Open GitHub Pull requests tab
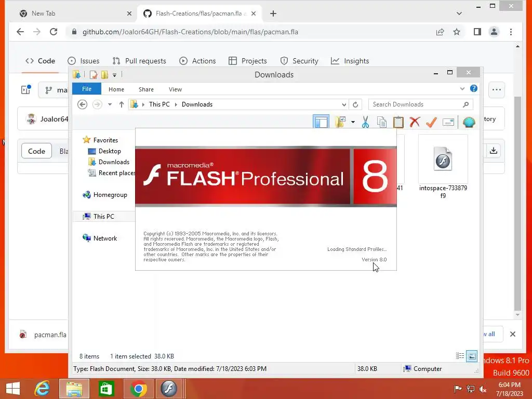532x399 pixels. [139, 61]
